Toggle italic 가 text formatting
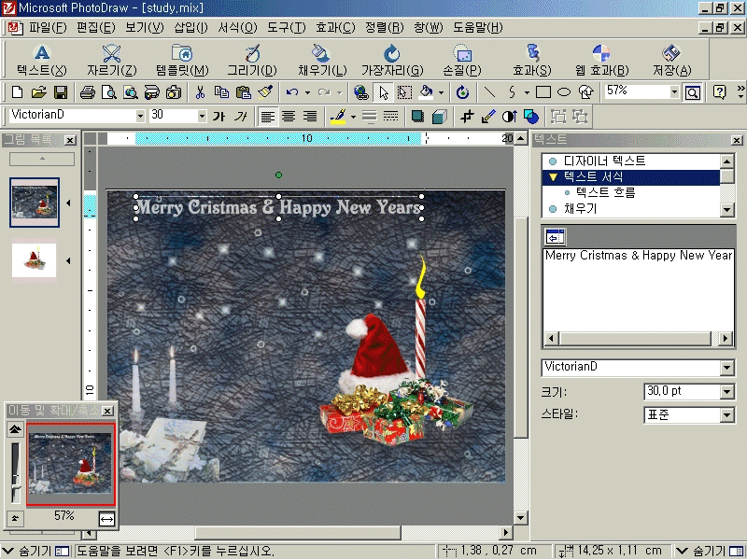The image size is (747, 560). click(241, 116)
